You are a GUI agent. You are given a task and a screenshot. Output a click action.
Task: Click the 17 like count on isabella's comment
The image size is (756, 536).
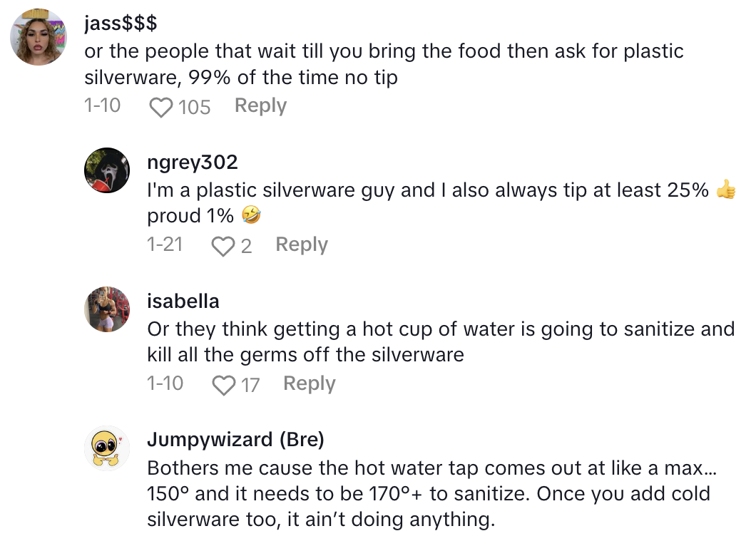pyautogui.click(x=250, y=385)
